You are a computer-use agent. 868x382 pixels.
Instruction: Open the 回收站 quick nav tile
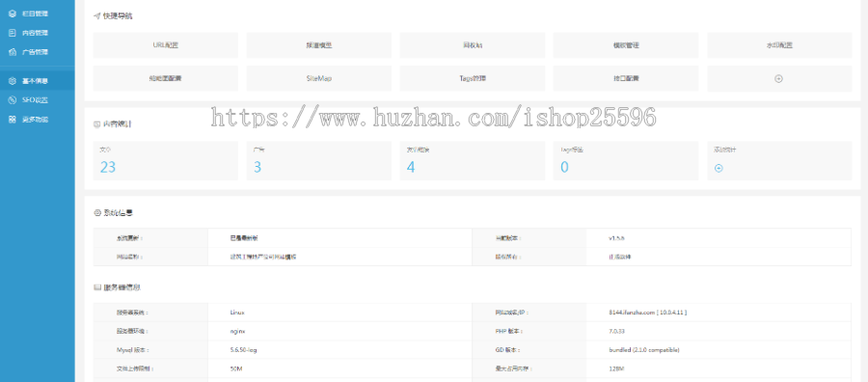[x=473, y=45]
